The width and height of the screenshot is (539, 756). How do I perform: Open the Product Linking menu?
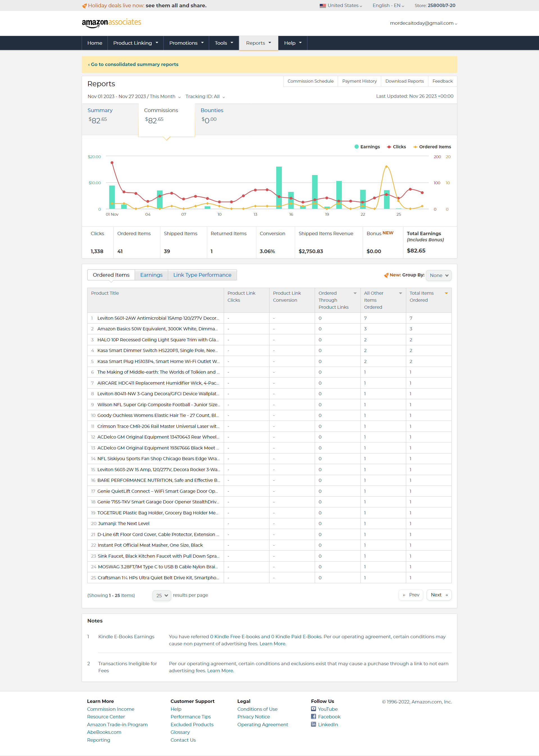(x=135, y=43)
